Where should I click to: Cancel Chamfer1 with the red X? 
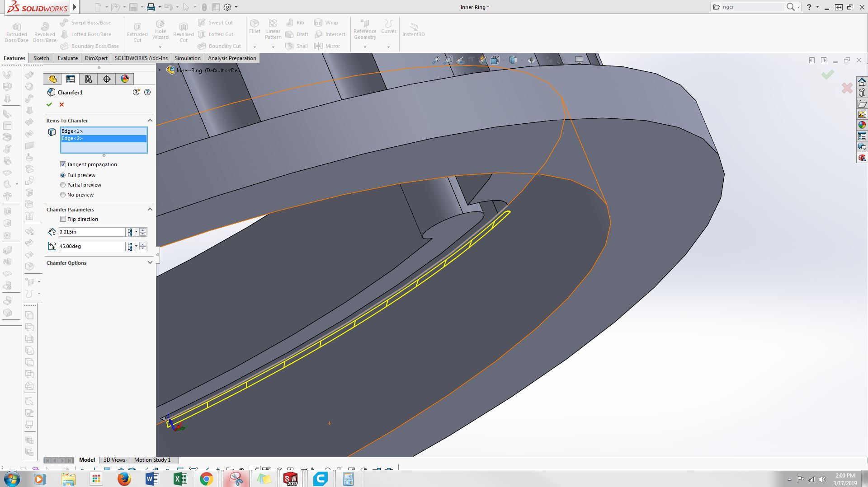62,104
